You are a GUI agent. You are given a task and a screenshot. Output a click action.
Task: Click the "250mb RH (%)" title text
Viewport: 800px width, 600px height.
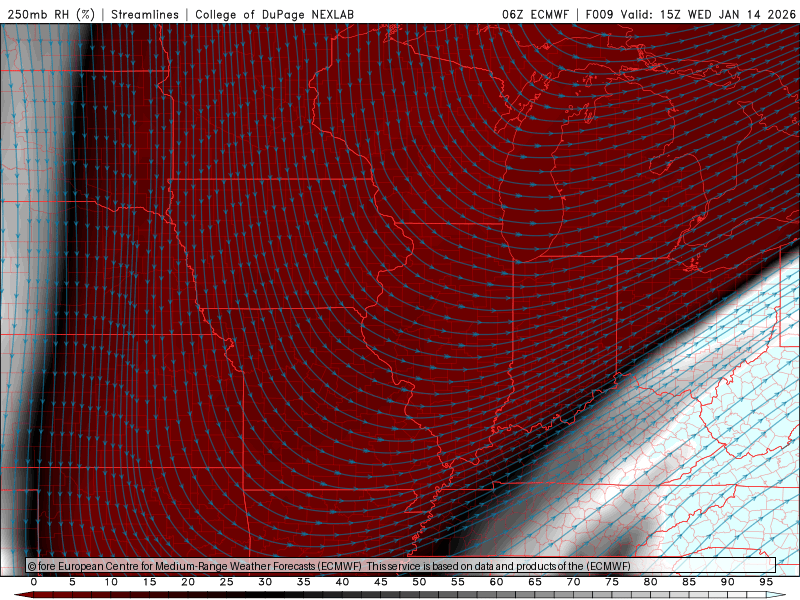click(x=52, y=14)
